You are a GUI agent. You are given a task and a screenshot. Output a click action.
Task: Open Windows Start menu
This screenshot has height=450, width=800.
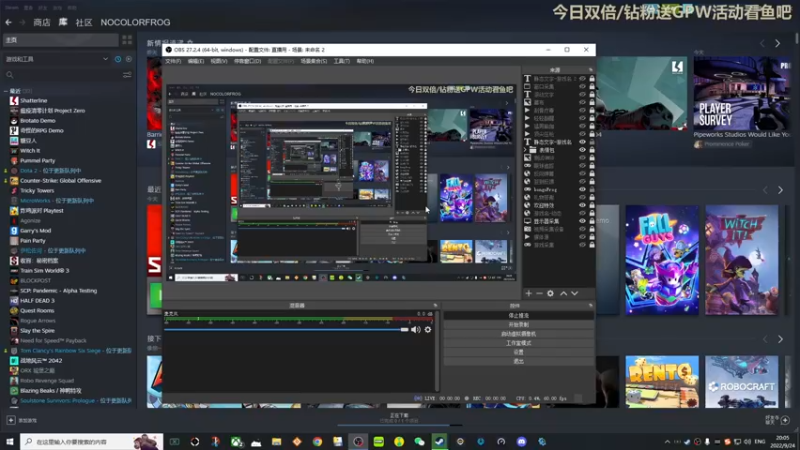coord(10,442)
